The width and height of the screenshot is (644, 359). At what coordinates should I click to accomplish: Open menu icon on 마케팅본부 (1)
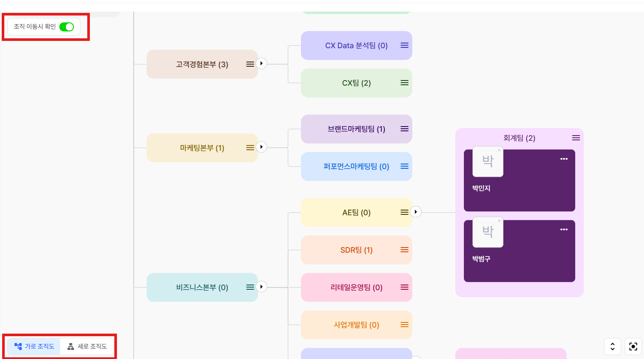[x=250, y=148]
